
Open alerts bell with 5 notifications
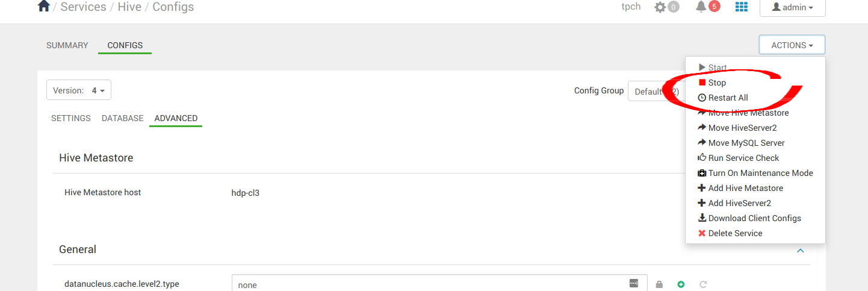click(701, 7)
